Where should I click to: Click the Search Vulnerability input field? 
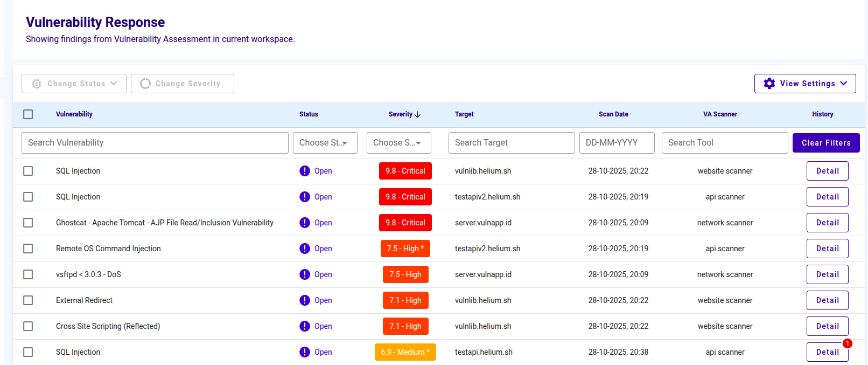coord(155,143)
